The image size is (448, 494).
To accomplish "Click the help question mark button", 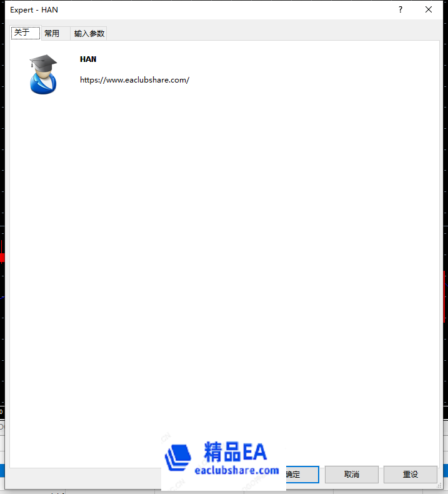I will [400, 10].
